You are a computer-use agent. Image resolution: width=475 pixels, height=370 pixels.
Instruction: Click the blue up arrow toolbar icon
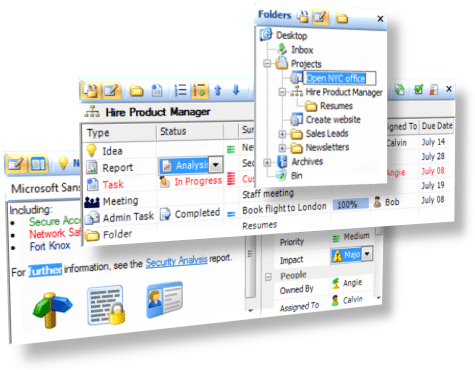coord(218,90)
